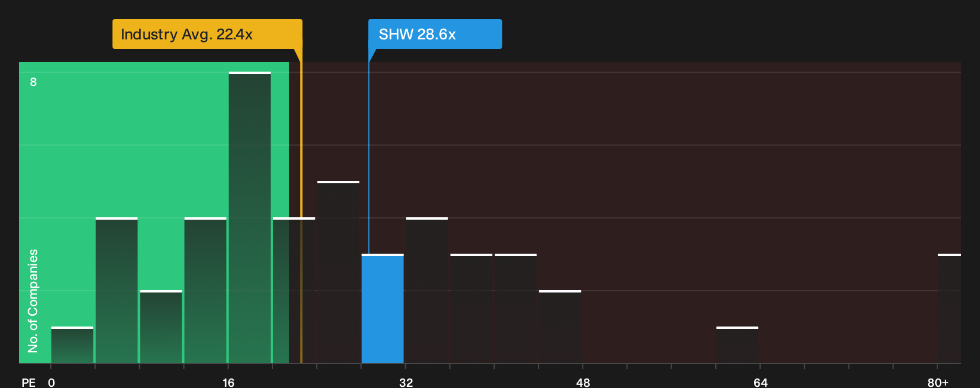This screenshot has width=980, height=388.
Task: Click the x-axis label 16
Action: (x=228, y=382)
